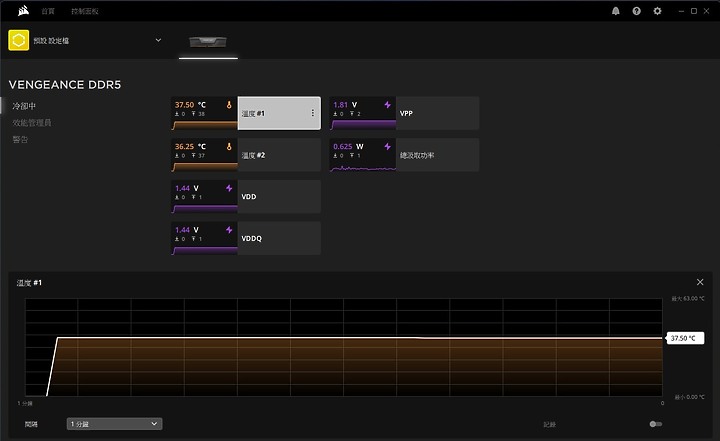Select the 溫度 #1 sensor card
This screenshot has width=720, height=441.
(x=246, y=113)
